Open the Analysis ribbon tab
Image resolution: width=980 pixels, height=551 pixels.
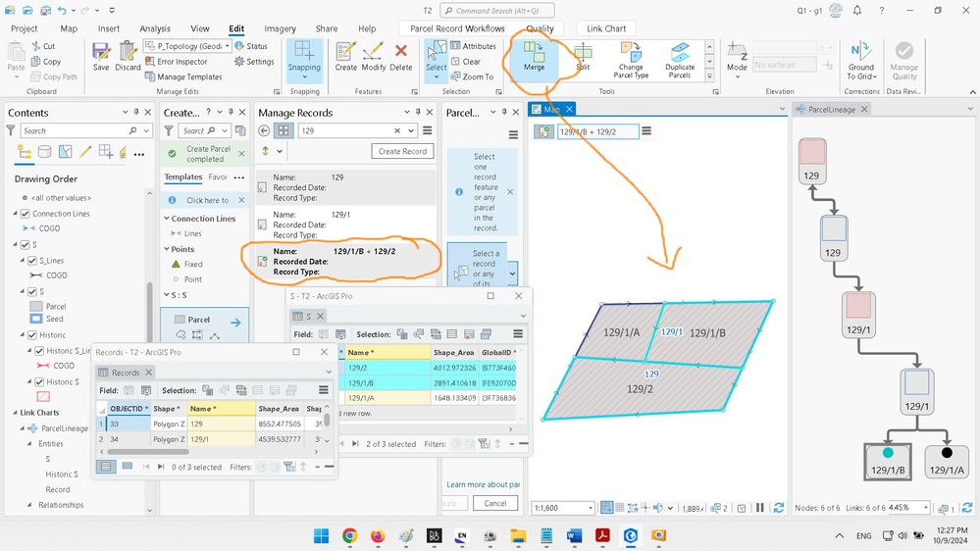[x=155, y=28]
